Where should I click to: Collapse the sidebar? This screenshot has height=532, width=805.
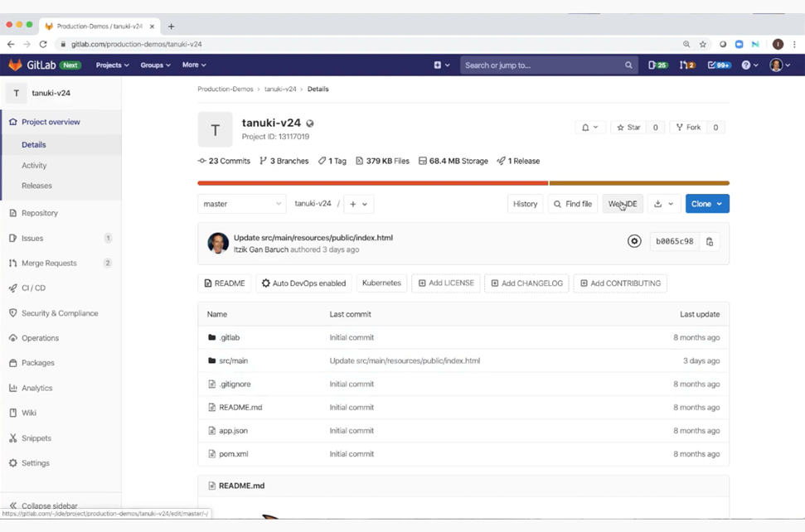pos(49,505)
